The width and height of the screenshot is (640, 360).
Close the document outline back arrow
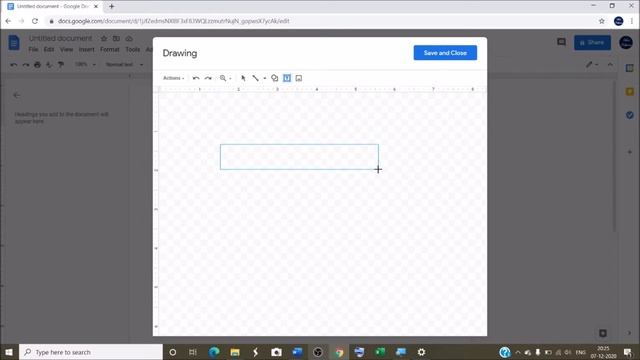tap(16, 95)
